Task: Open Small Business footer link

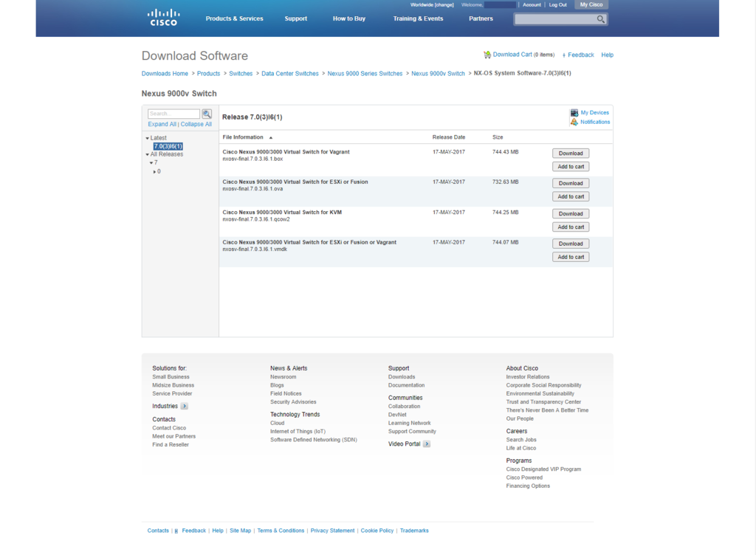Action: 171,377
